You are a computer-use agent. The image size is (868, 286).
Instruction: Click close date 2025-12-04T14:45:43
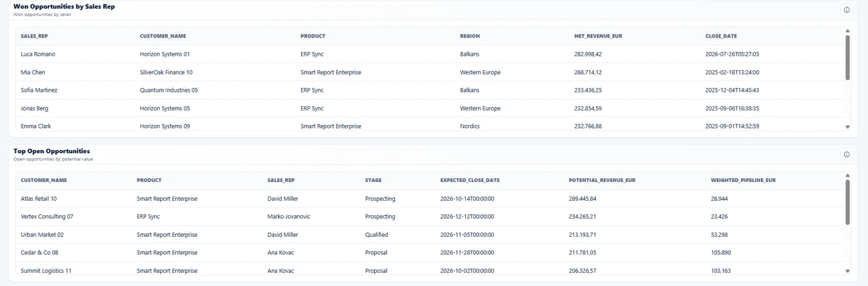pyautogui.click(x=732, y=90)
